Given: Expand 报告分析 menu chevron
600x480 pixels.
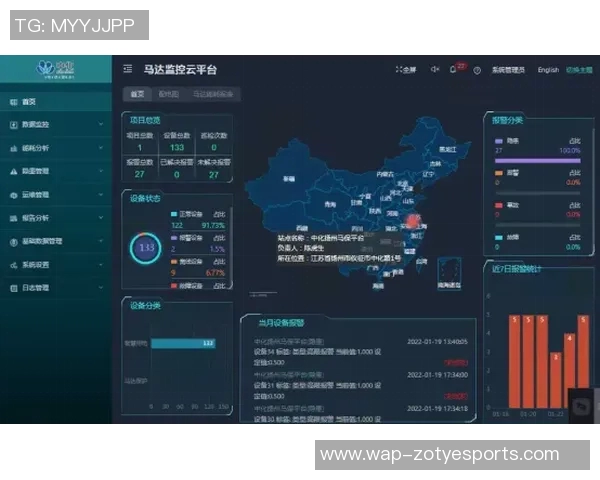Looking at the screenshot, I should (101, 217).
